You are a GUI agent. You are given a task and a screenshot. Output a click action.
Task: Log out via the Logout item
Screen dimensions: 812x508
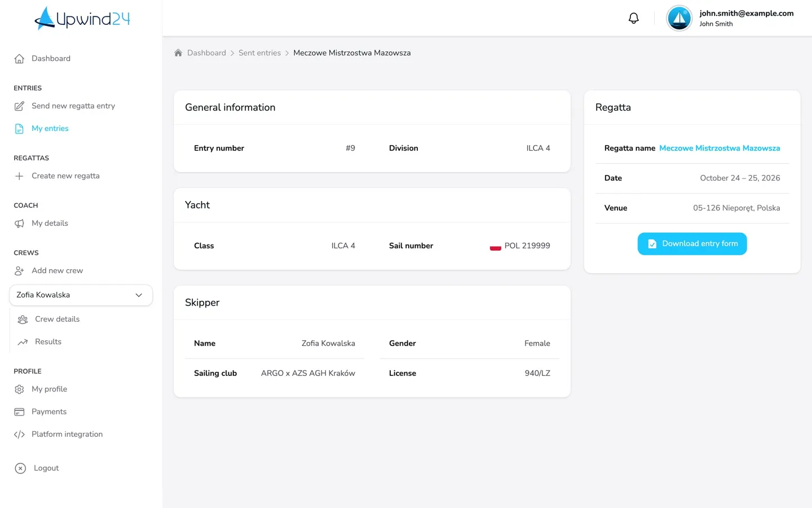(46, 468)
